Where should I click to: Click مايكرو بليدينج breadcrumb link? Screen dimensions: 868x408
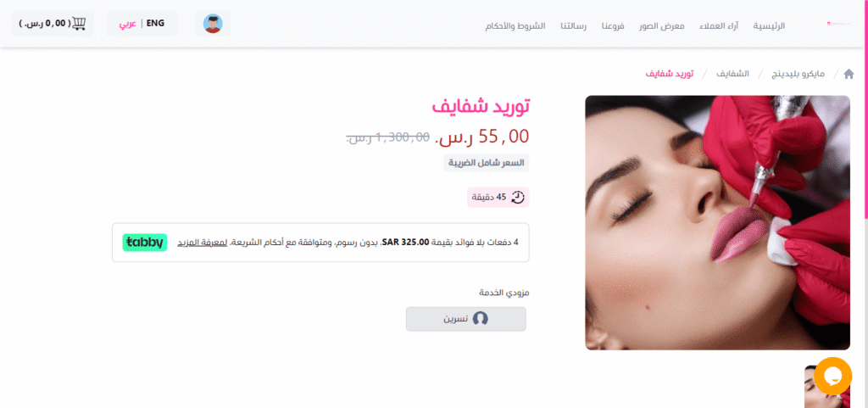click(798, 74)
